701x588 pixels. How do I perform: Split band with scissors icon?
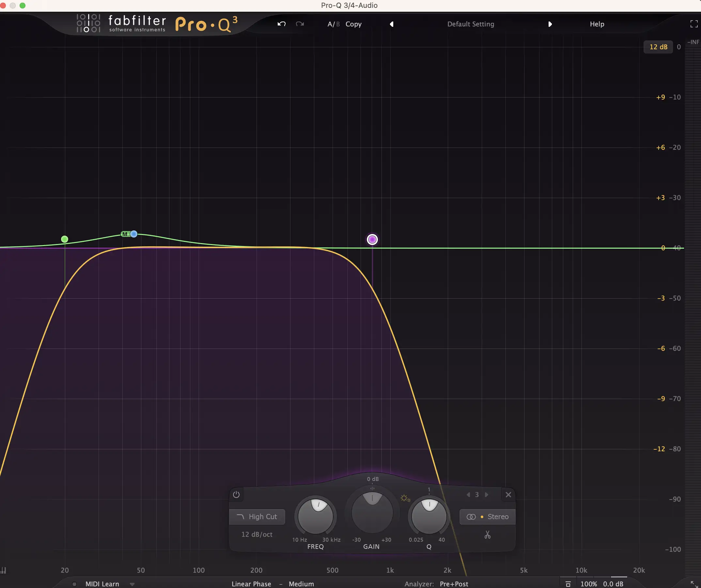click(x=487, y=535)
